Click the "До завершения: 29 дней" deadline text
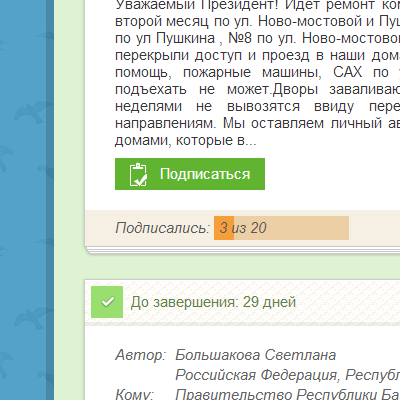This screenshot has height=400, width=400. 213,302
